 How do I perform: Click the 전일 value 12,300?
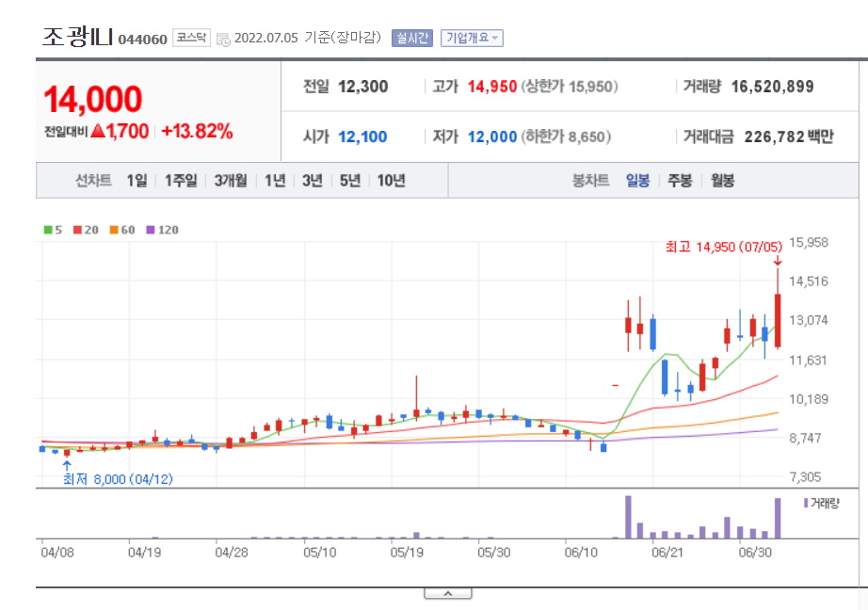[x=363, y=87]
